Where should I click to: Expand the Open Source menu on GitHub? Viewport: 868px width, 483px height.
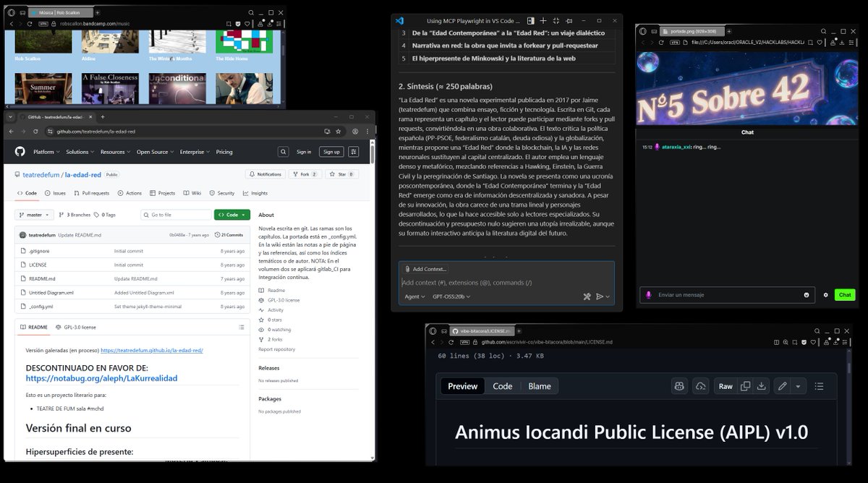[155, 152]
